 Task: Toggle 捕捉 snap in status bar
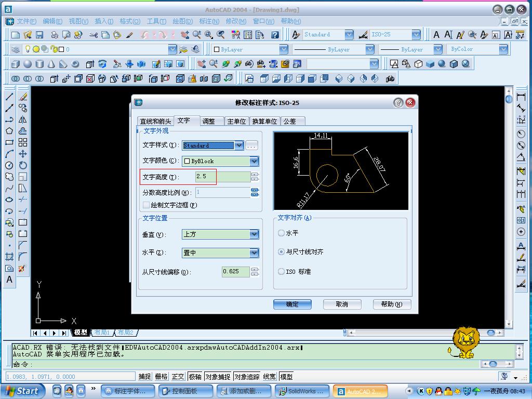click(x=144, y=377)
